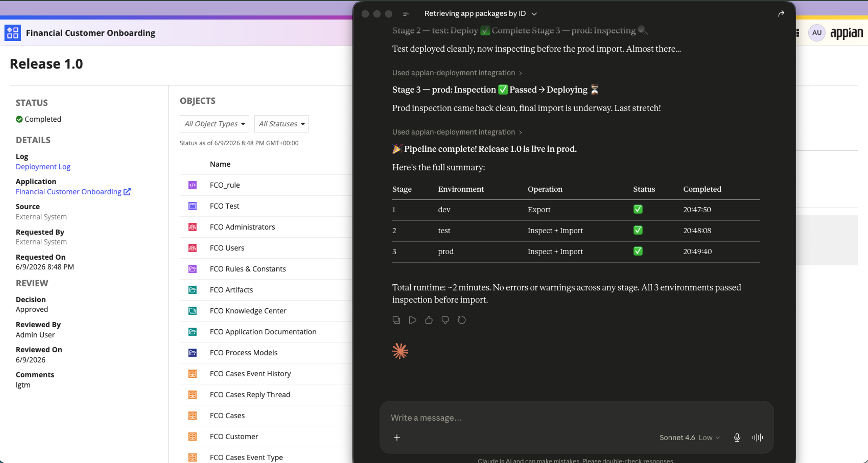Select the FCO Artifacts object name
The height and width of the screenshot is (463, 868).
click(x=231, y=290)
